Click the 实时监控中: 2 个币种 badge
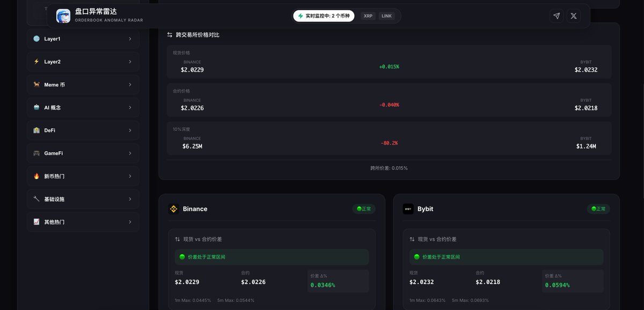The width and height of the screenshot is (644, 310). [x=324, y=16]
